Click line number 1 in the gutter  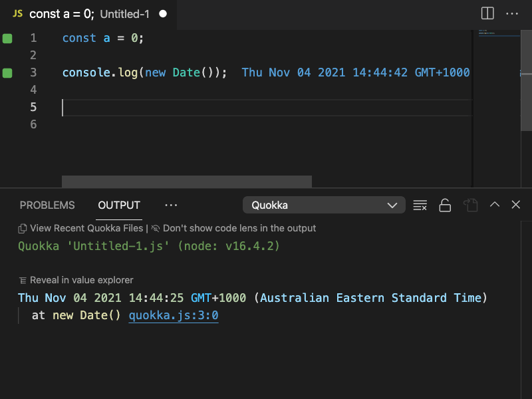33,38
